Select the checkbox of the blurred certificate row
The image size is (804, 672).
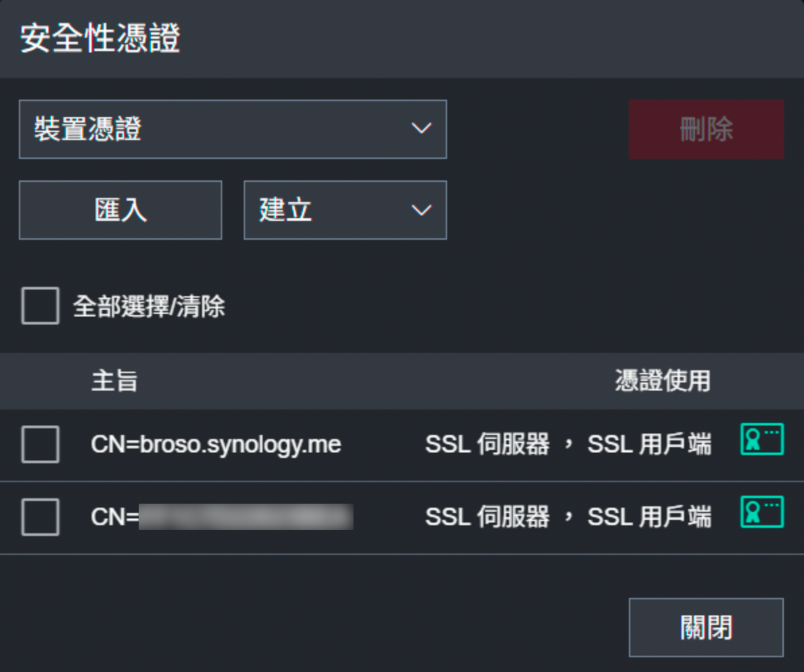[x=40, y=517]
